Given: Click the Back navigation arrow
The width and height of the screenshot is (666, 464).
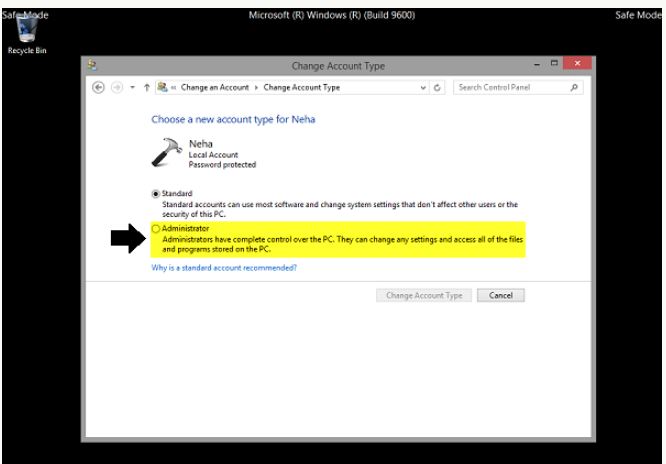Looking at the screenshot, I should coord(98,88).
